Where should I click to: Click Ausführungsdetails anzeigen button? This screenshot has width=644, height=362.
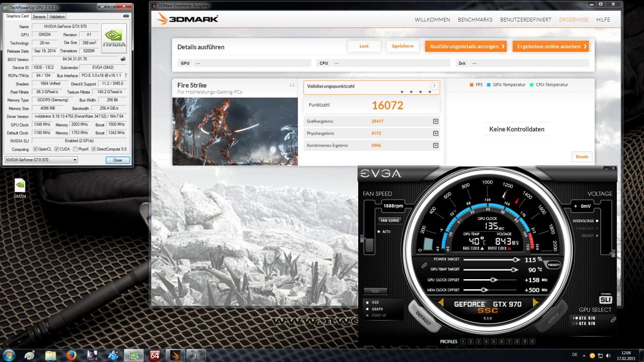(466, 46)
